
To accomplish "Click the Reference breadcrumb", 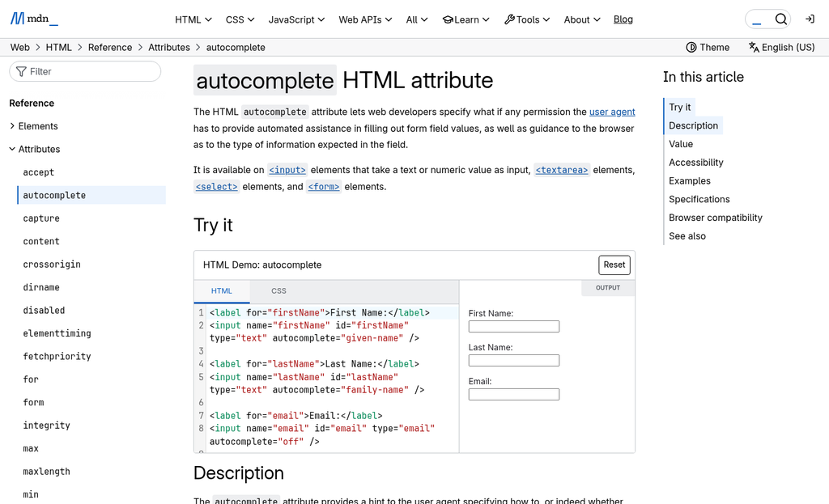I will (x=110, y=47).
